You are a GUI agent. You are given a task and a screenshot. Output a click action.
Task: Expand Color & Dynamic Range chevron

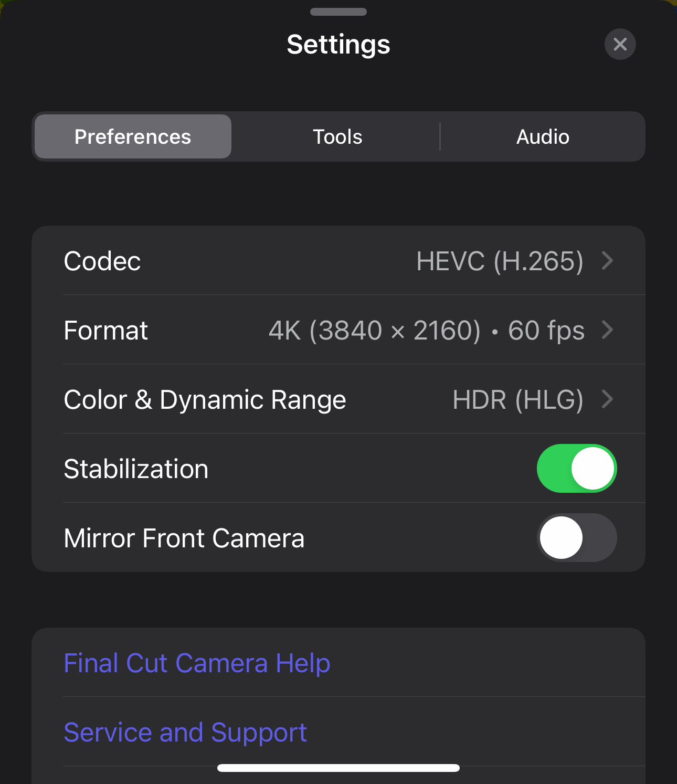point(607,399)
